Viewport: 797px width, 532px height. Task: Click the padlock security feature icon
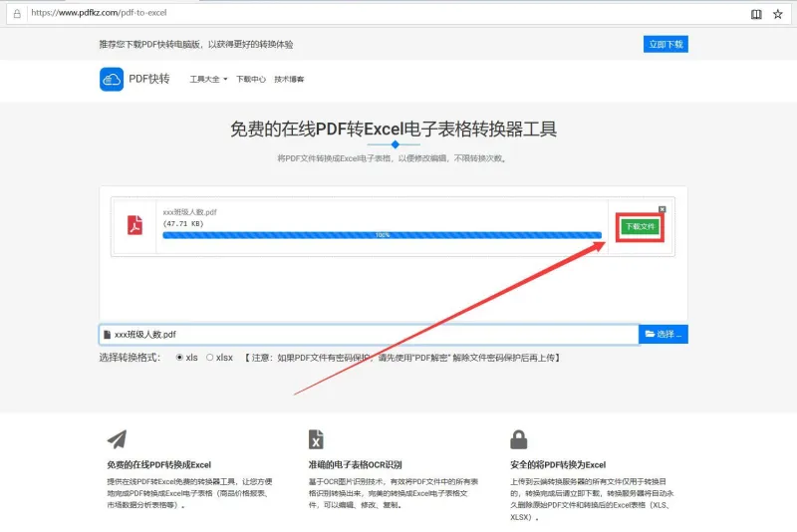pyautogui.click(x=518, y=439)
